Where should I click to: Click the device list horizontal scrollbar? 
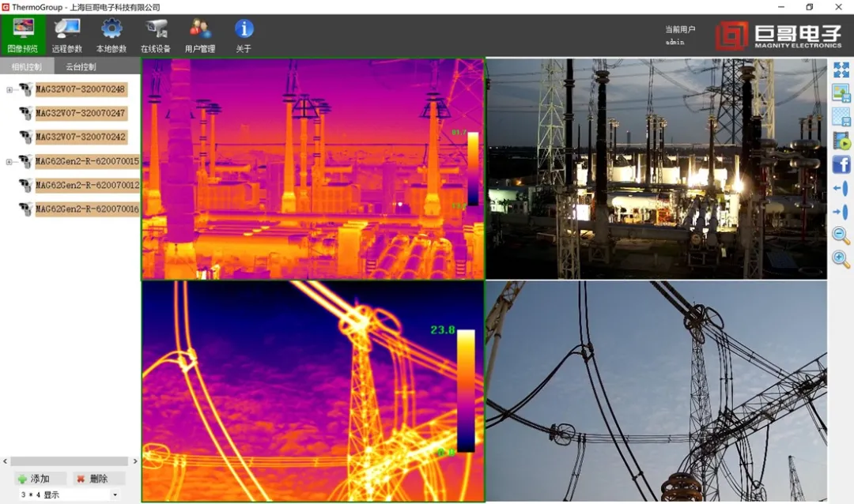click(x=70, y=461)
